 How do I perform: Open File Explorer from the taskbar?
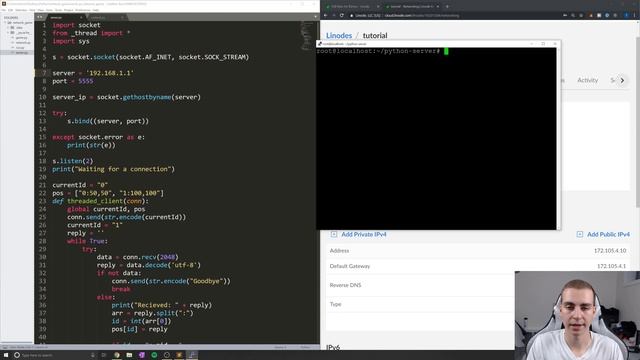click(129, 355)
